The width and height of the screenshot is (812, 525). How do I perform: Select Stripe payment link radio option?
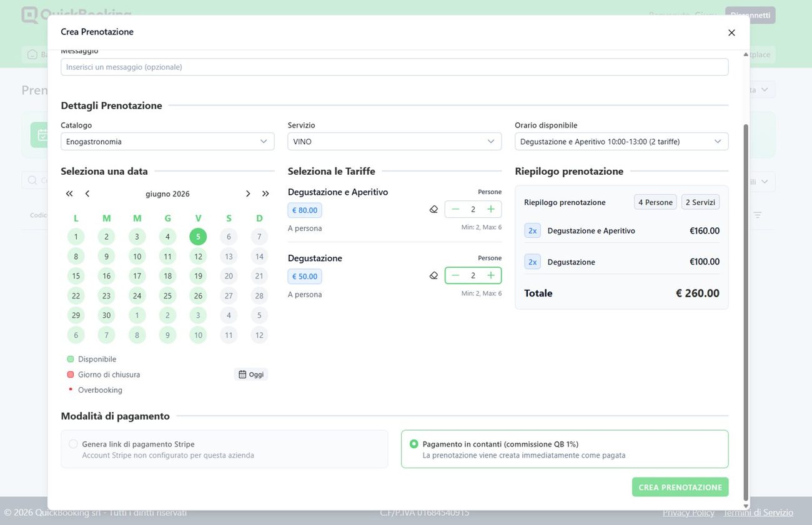73,444
